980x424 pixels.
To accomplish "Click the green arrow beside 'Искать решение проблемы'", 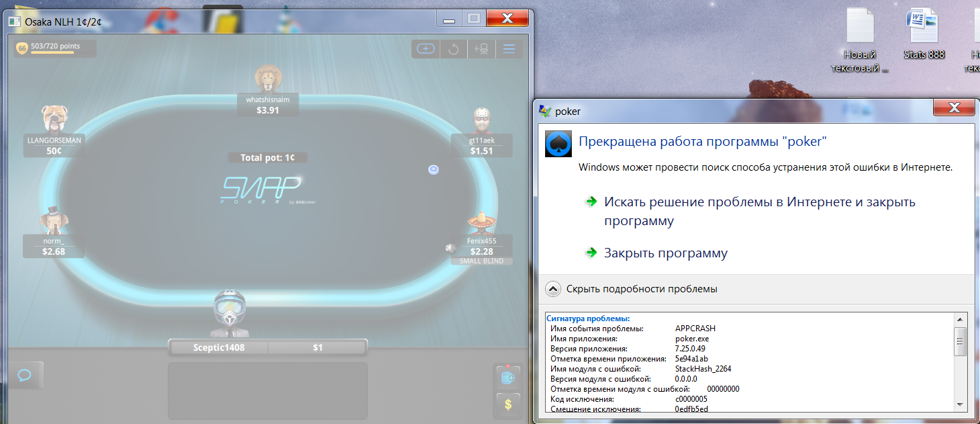I will click(x=591, y=201).
